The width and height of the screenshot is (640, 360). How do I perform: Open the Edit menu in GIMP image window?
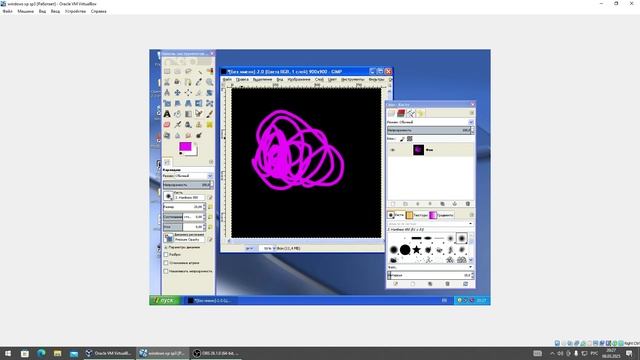(x=242, y=80)
